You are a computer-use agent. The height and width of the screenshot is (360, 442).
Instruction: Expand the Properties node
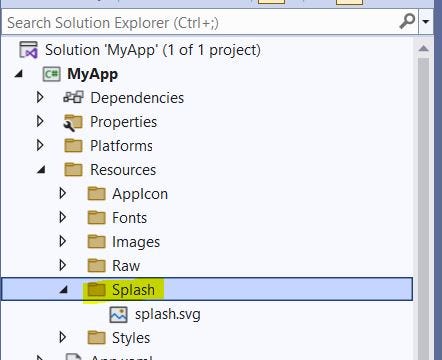(40, 121)
